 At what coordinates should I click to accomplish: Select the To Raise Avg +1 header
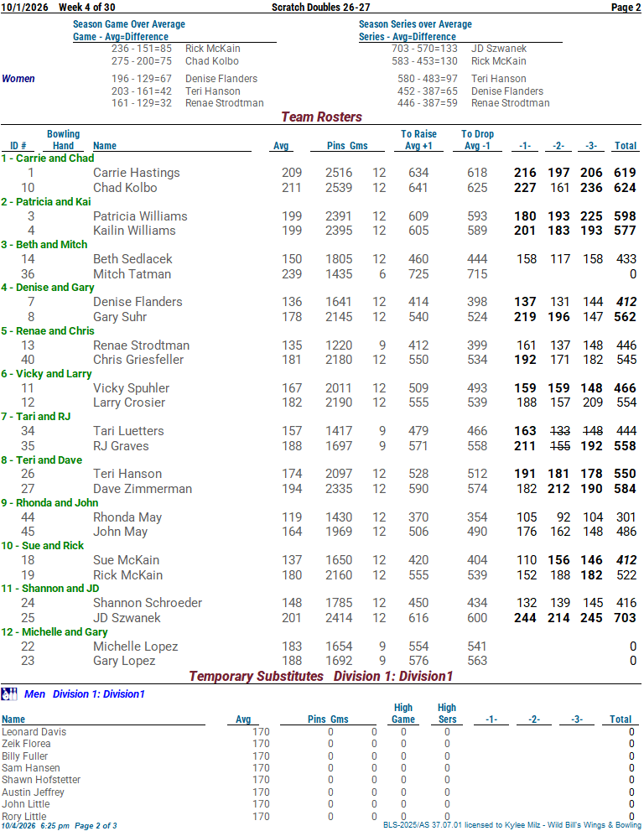click(418, 140)
